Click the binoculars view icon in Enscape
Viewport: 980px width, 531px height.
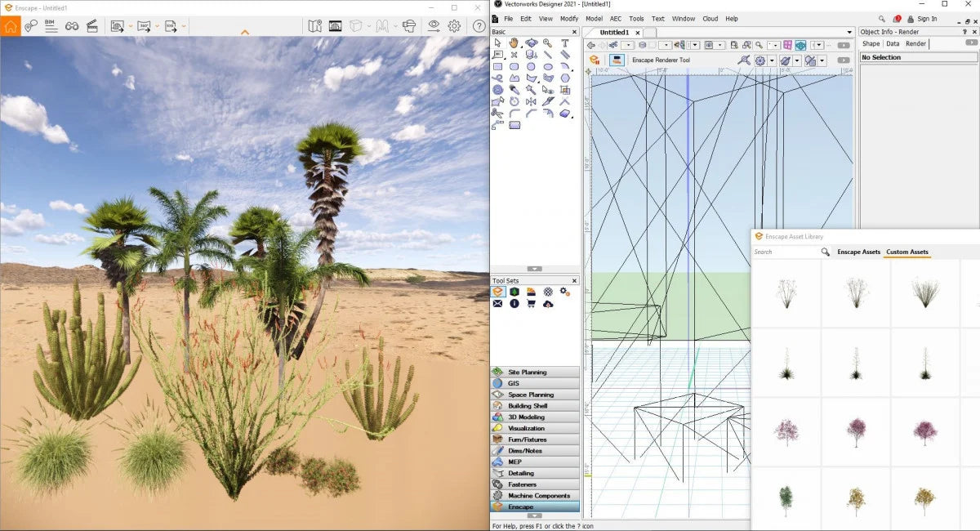click(x=72, y=26)
